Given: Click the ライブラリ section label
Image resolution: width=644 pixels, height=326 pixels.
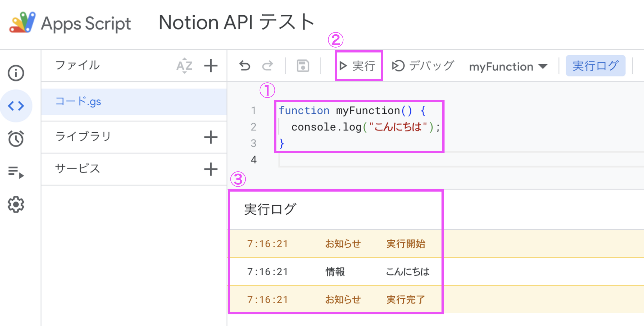Looking at the screenshot, I should pyautogui.click(x=83, y=137).
